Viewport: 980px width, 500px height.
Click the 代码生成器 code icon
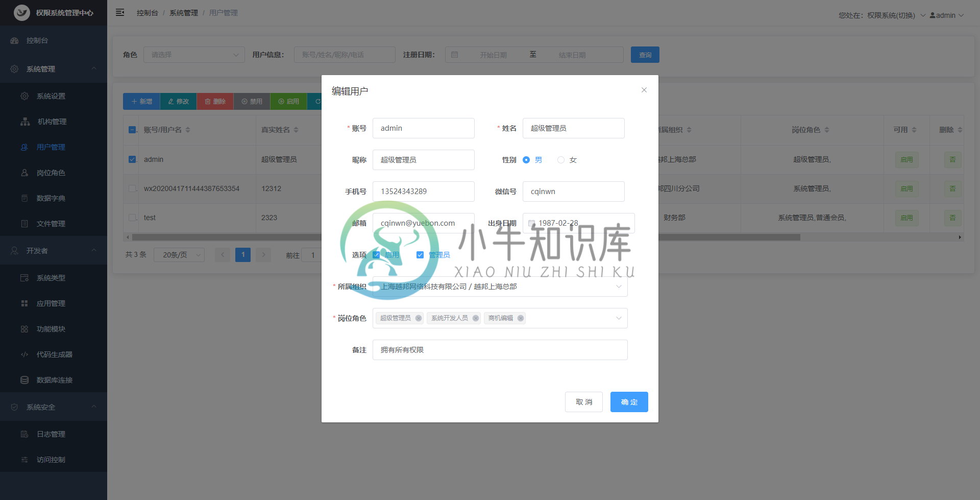click(24, 354)
